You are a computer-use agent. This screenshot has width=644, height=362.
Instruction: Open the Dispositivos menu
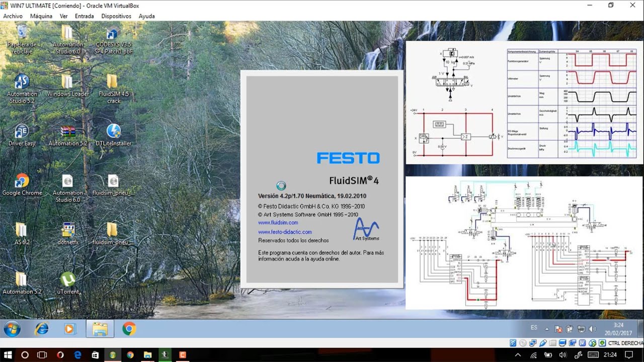(116, 16)
